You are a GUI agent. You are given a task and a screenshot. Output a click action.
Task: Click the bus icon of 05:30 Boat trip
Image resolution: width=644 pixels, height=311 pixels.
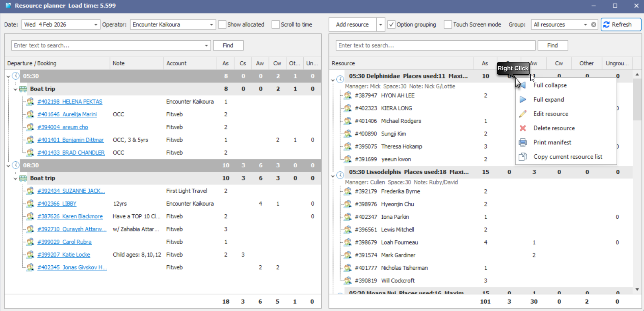point(23,89)
